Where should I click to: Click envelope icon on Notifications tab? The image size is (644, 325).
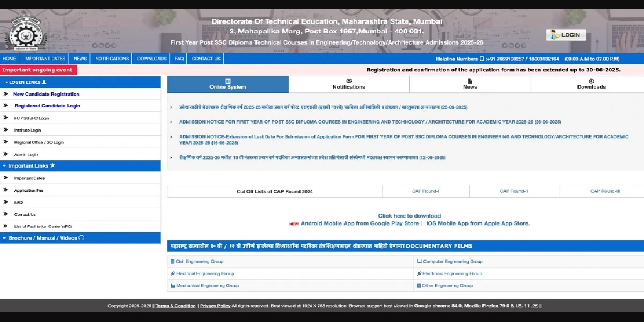coord(349,81)
